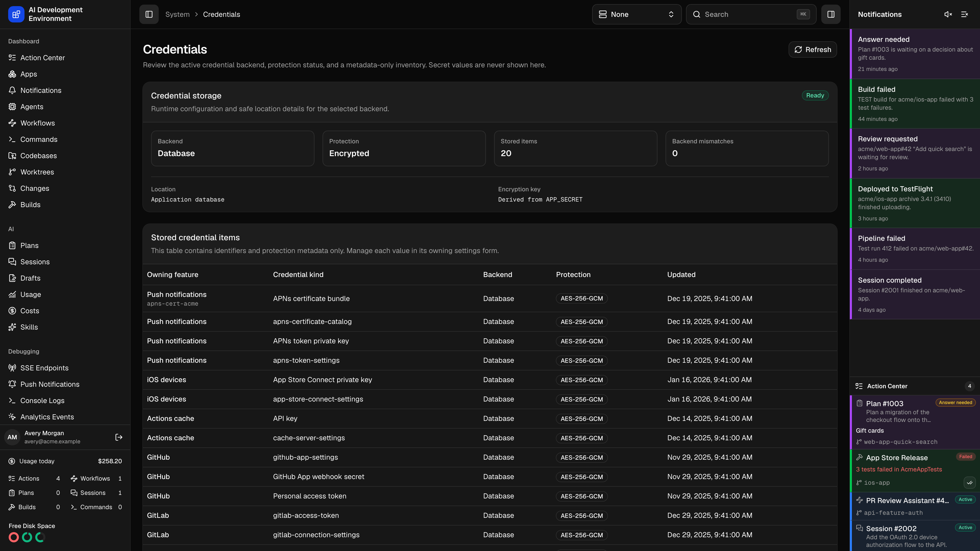Screen dimensions: 980x551
Task: Open Builds in sidebar navigation
Action: pos(65,205)
